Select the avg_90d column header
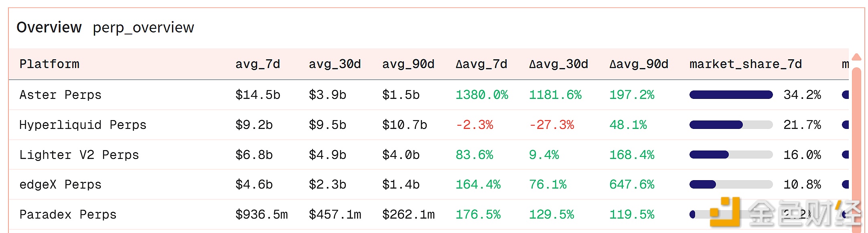The image size is (868, 233). point(408,64)
